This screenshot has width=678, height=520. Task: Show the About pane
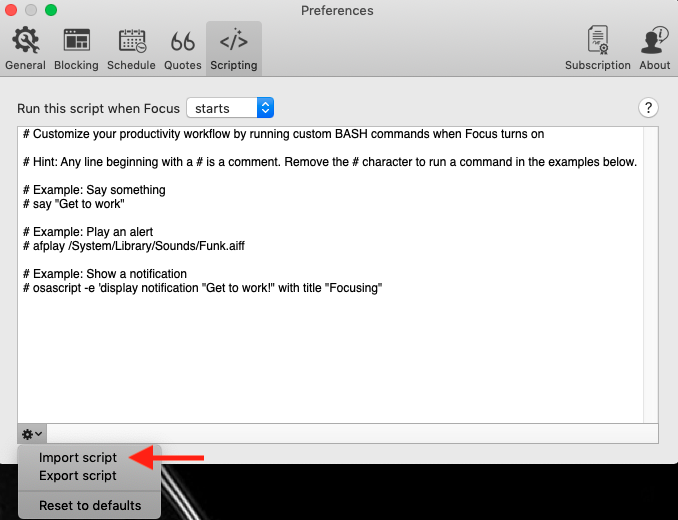(655, 48)
